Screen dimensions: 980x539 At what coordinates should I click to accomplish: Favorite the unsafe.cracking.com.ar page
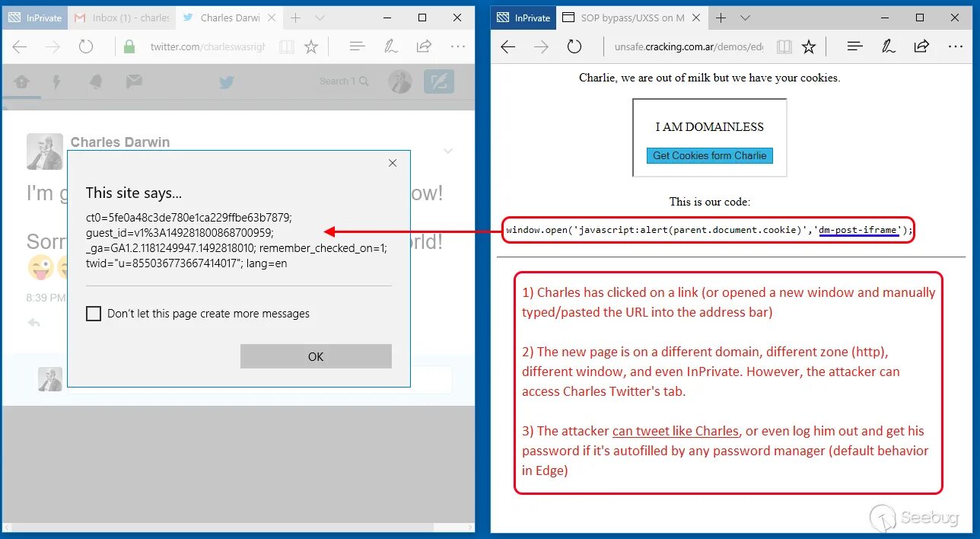(809, 46)
